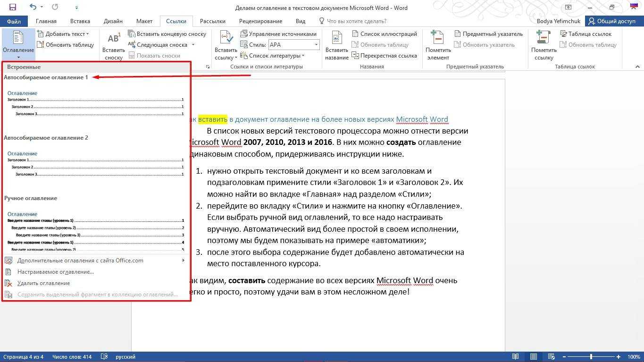
Task: Select Автособираемое оглавление 2 preview
Action: tap(95, 164)
